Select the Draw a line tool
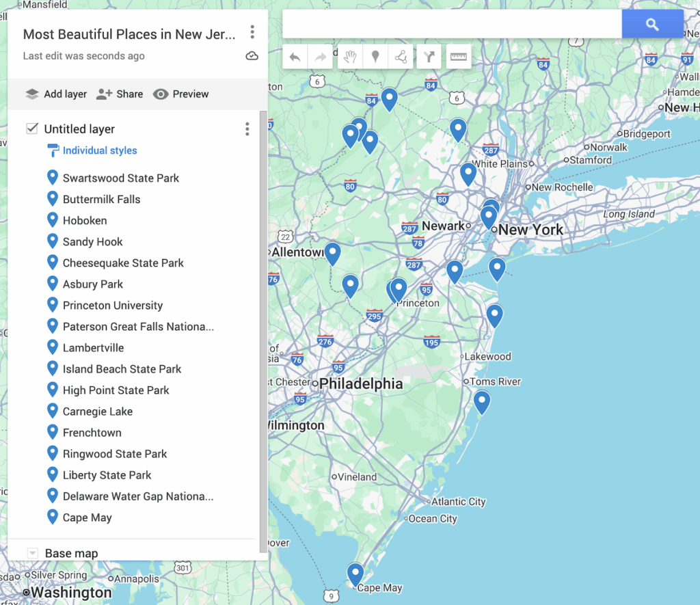Image resolution: width=700 pixels, height=605 pixels. pos(401,57)
